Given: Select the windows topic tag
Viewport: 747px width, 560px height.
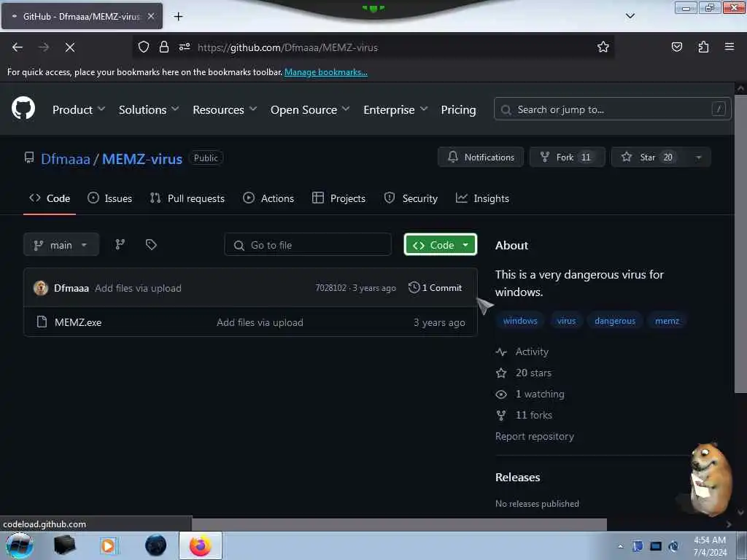Looking at the screenshot, I should click(x=519, y=321).
